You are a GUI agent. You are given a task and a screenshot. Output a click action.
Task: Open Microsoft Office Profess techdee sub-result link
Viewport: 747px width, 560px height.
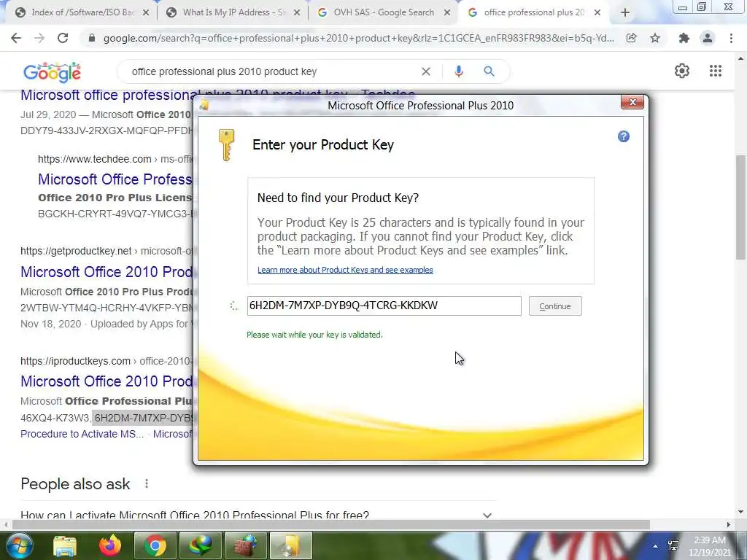pos(115,179)
